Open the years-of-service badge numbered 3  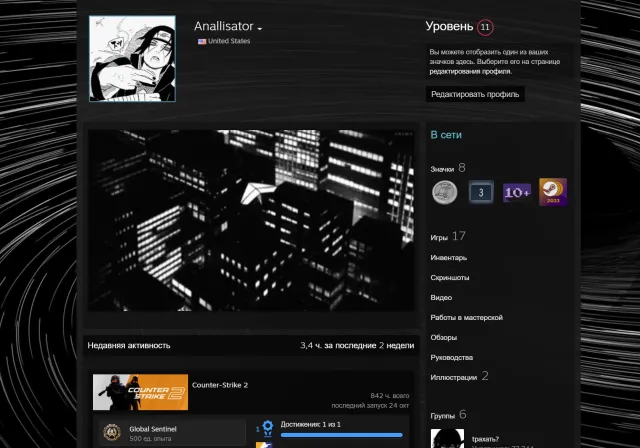pos(481,192)
